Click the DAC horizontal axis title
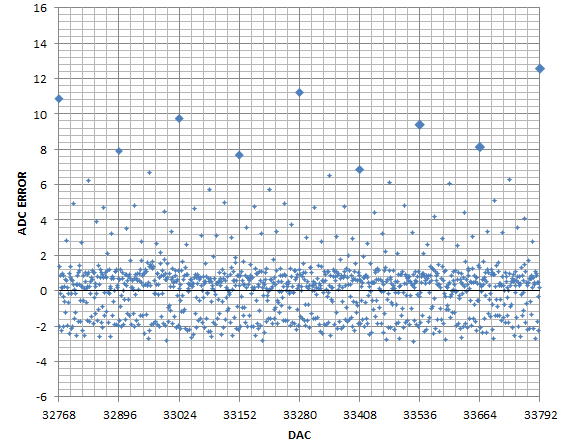This screenshot has width=569, height=448. coord(300,435)
